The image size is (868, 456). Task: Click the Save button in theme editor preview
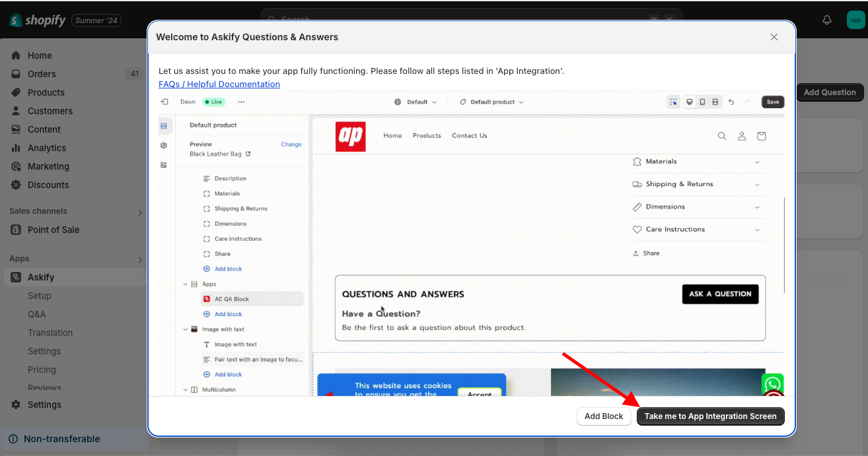coord(773,102)
